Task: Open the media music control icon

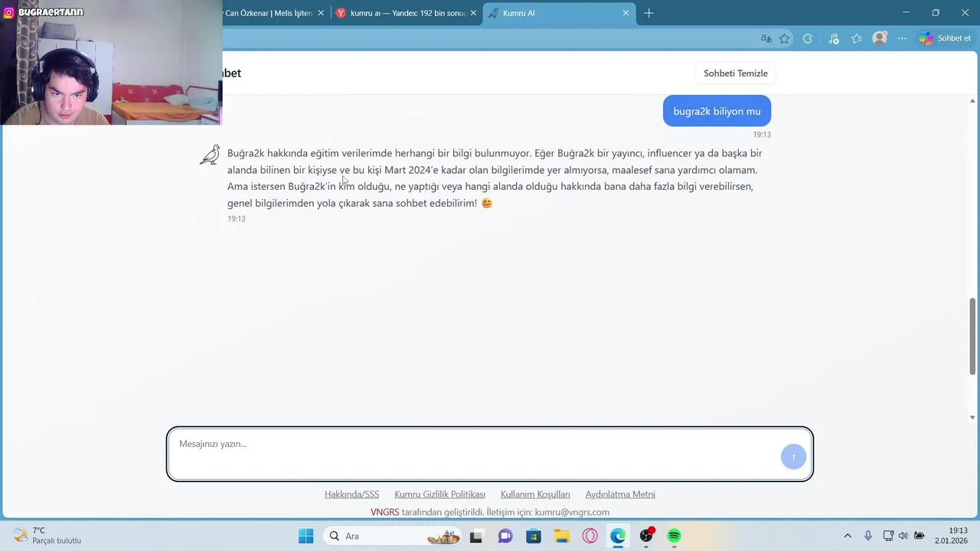Action: pyautogui.click(x=834, y=38)
